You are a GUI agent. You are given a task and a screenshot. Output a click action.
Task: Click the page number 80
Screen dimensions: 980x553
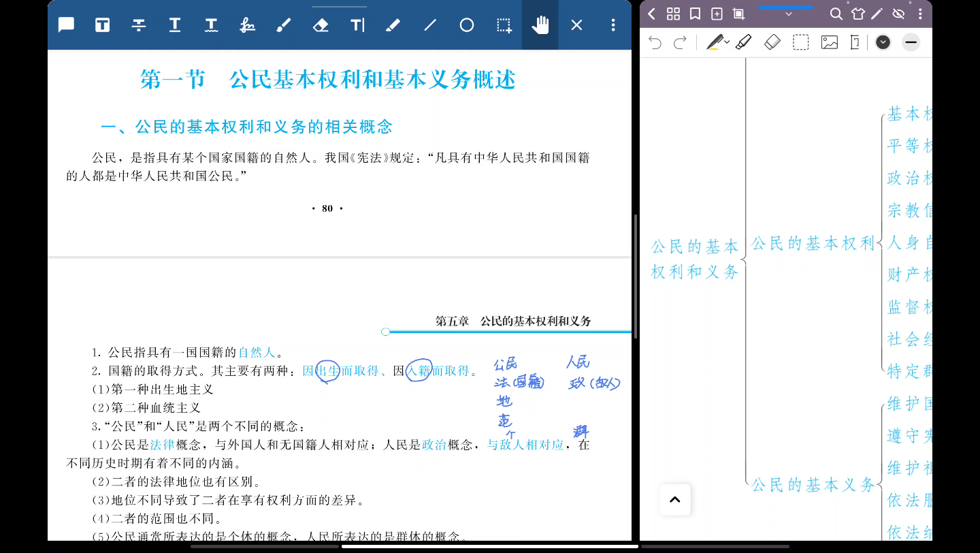point(327,208)
